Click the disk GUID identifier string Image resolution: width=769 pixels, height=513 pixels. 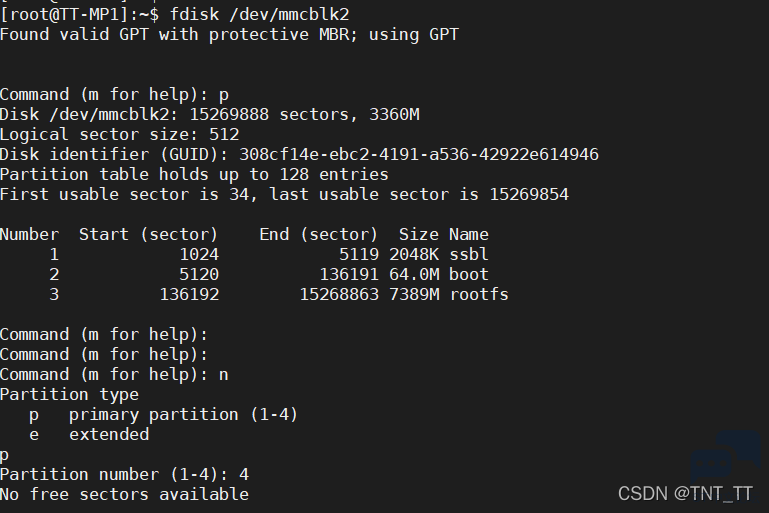(419, 154)
